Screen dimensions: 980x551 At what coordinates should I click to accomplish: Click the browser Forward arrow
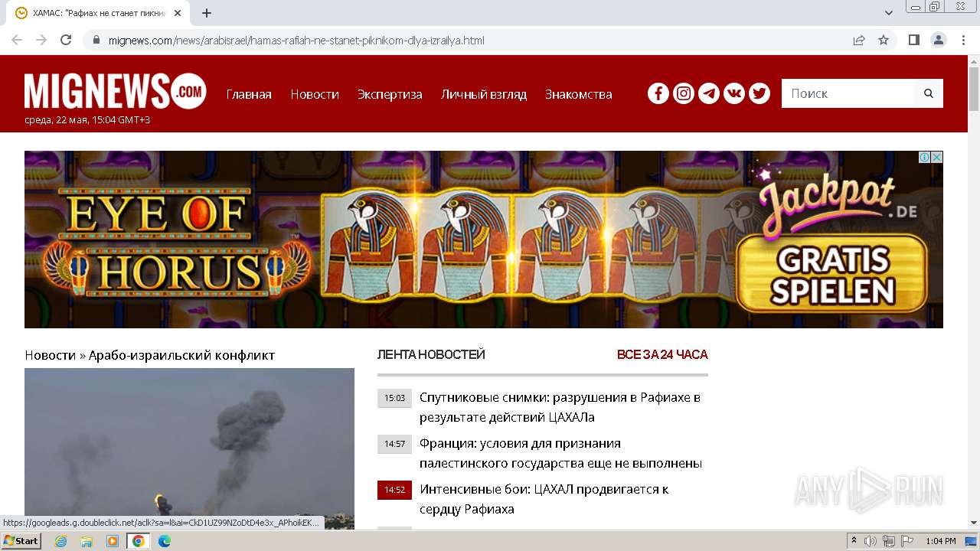click(41, 40)
